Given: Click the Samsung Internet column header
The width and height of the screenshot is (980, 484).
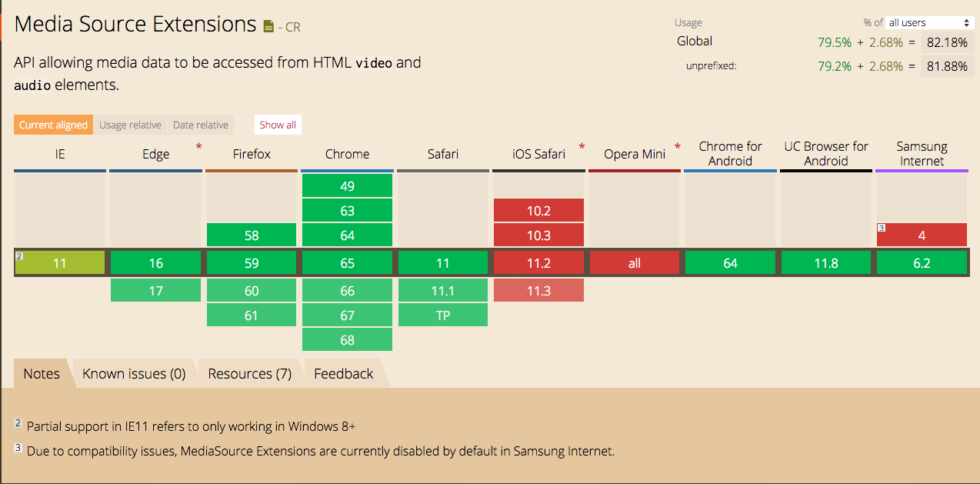Looking at the screenshot, I should 922,154.
